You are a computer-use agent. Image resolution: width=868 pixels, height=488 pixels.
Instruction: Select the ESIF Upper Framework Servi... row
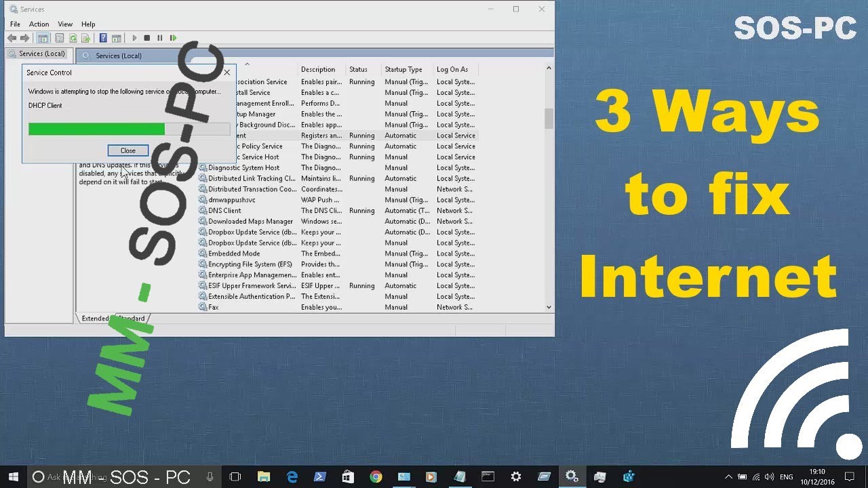(338, 286)
